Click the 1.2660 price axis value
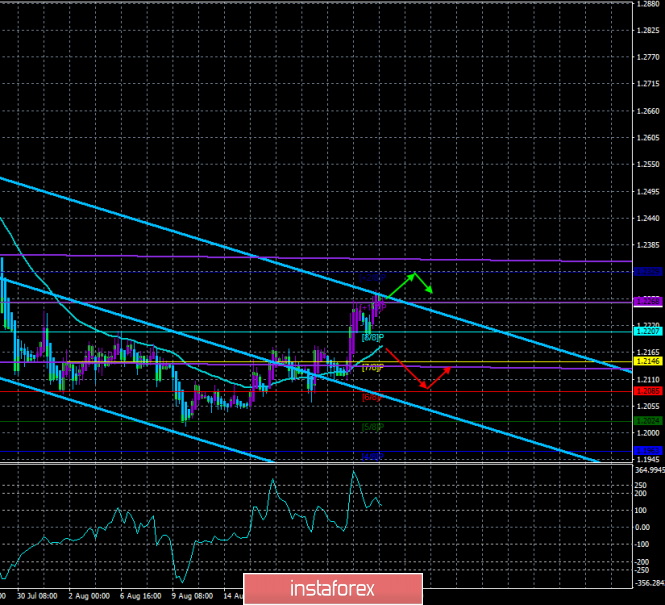 (648, 111)
